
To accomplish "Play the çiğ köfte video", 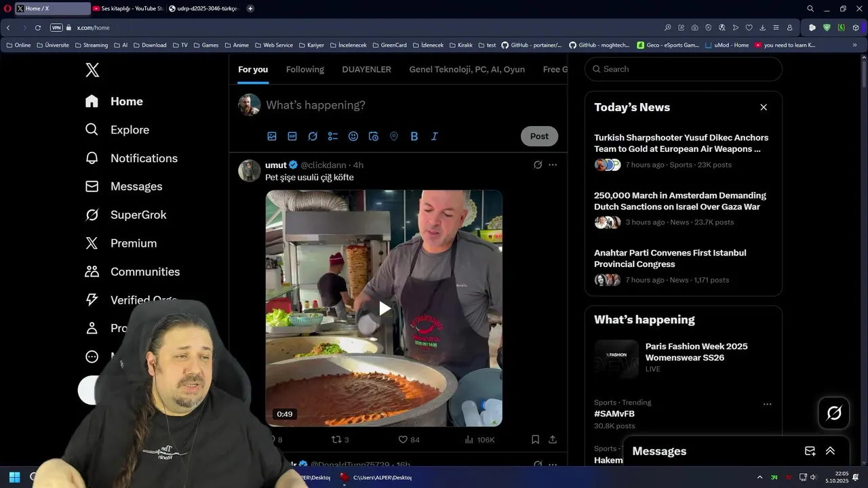I will (x=384, y=308).
